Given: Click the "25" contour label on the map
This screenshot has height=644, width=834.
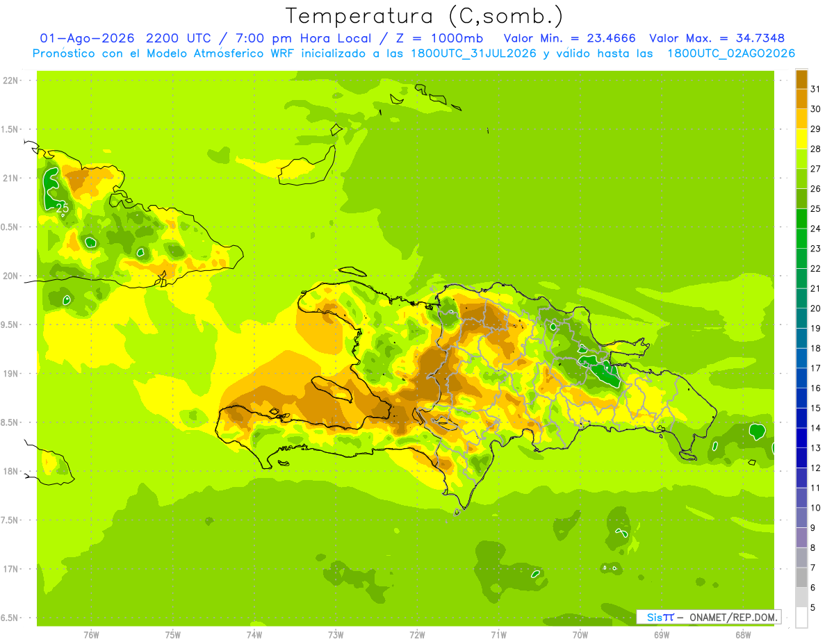Looking at the screenshot, I should (63, 207).
